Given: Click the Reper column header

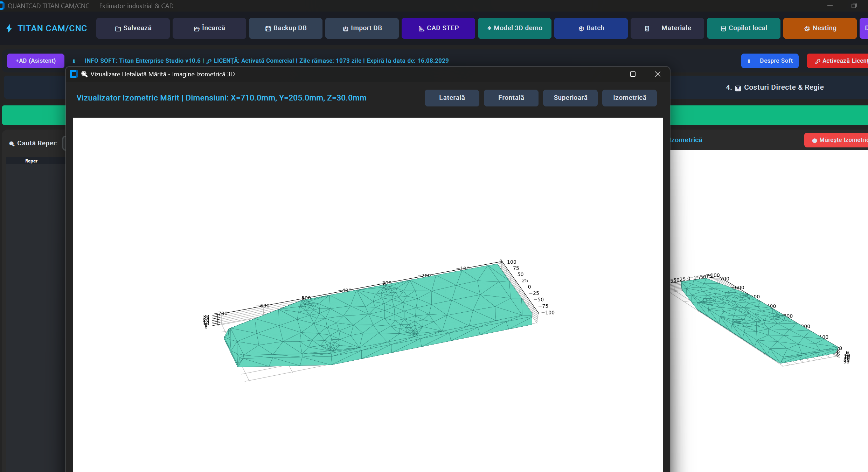Looking at the screenshot, I should (31, 161).
